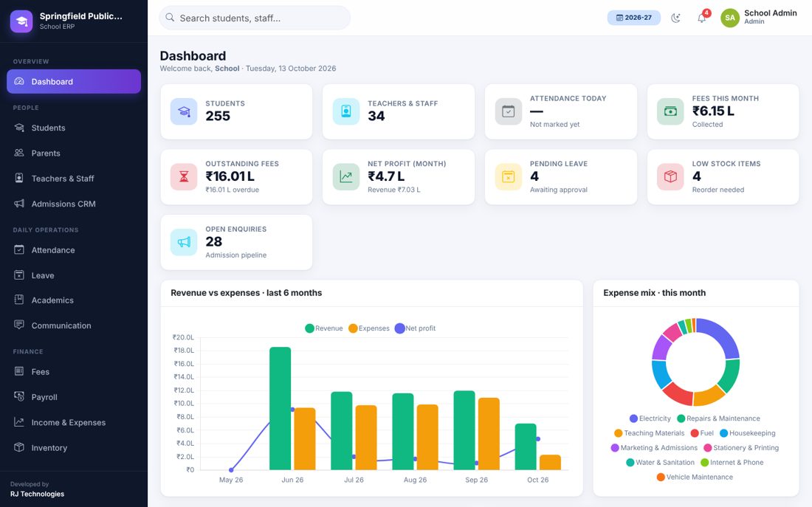Go to Students in the sidebar

[74, 128]
